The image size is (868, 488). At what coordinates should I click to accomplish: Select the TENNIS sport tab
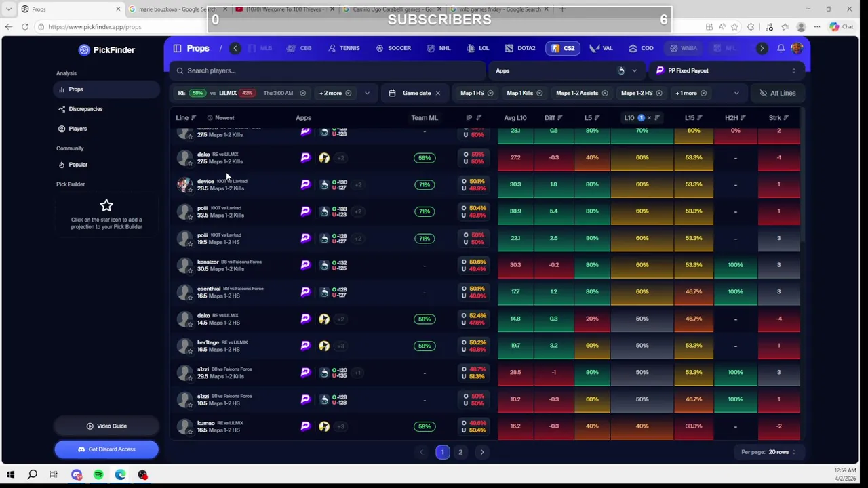344,48
